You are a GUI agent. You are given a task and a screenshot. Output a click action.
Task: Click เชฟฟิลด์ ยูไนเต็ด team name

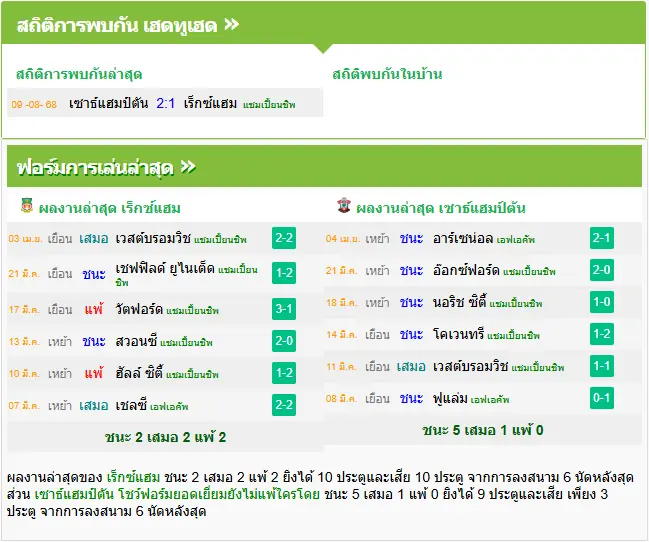point(165,269)
